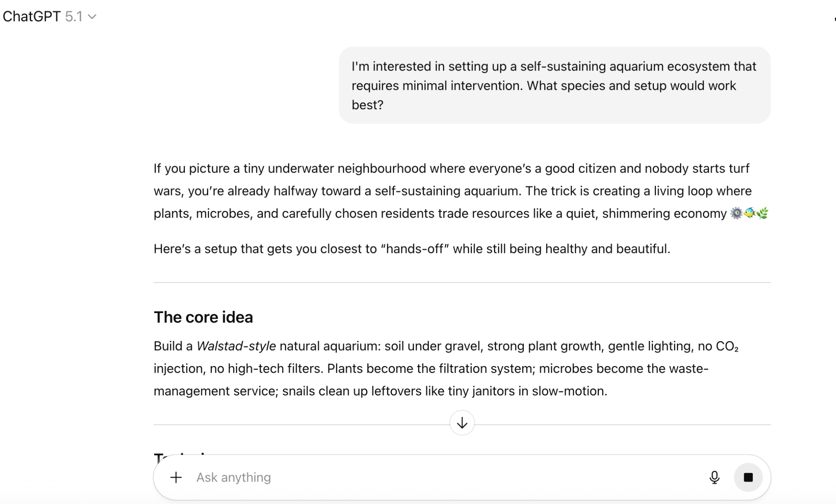836x504 pixels.
Task: Click the paragraph starting "If you picture"
Action: point(451,191)
